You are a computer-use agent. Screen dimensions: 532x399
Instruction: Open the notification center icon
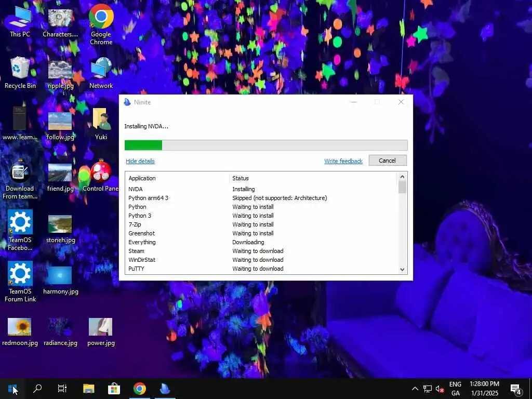[516, 389]
